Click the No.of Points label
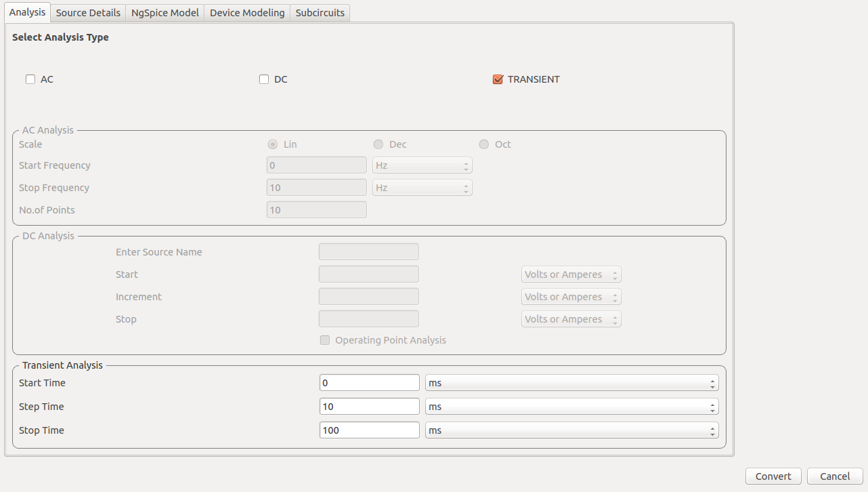Screen dimensions: 868x492 pos(47,210)
